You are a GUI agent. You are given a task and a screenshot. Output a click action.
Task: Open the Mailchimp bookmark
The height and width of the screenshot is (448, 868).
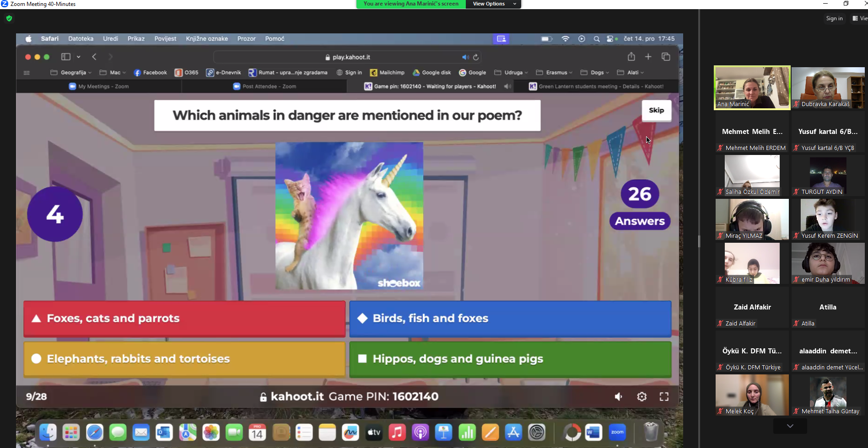click(x=387, y=73)
